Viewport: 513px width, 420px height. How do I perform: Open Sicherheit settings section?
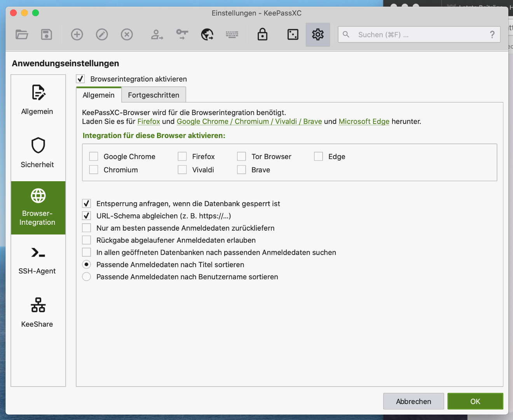38,152
